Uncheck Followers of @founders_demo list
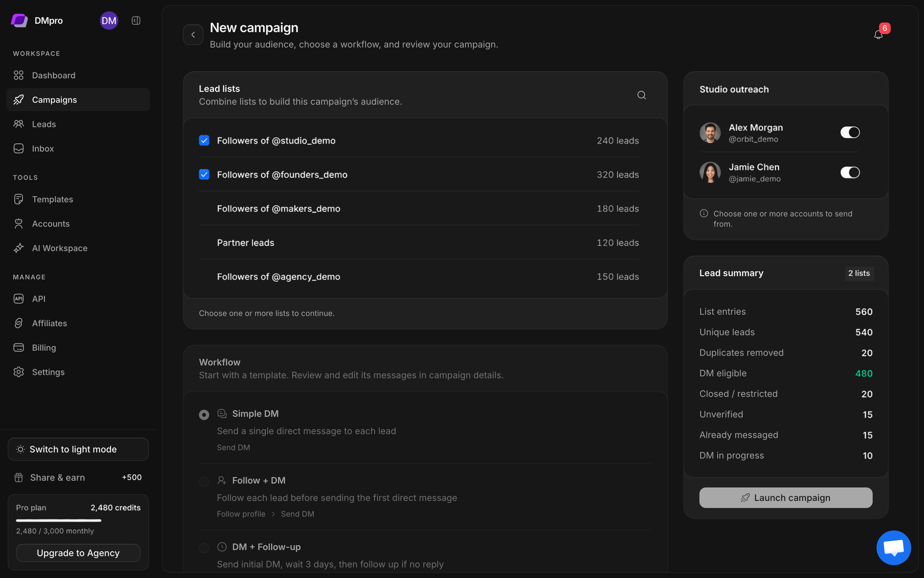 [204, 174]
